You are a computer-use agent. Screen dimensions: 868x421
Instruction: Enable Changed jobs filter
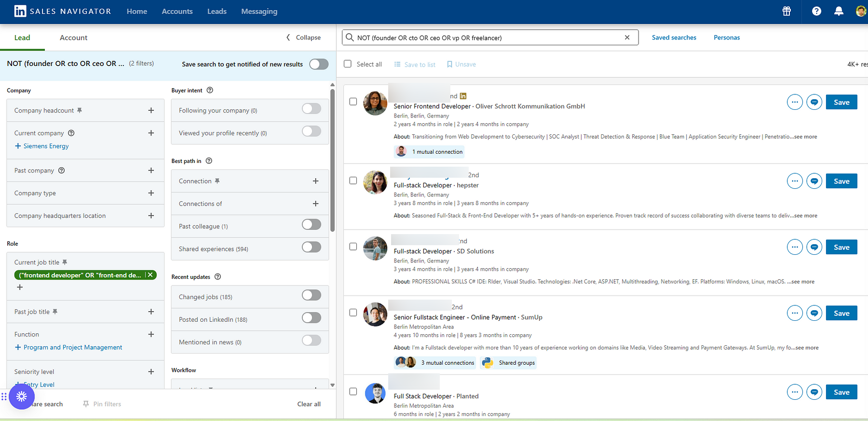(x=312, y=295)
